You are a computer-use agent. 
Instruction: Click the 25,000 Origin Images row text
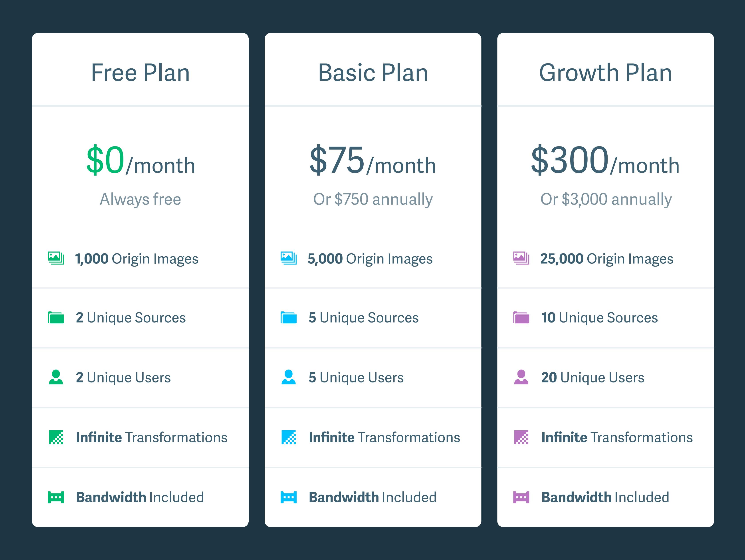[606, 259]
